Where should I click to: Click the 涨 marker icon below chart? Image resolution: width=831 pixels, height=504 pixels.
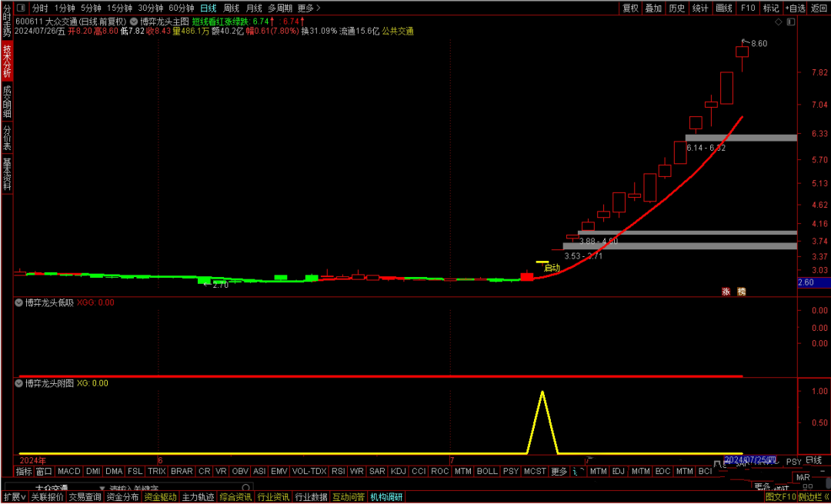pyautogui.click(x=726, y=291)
